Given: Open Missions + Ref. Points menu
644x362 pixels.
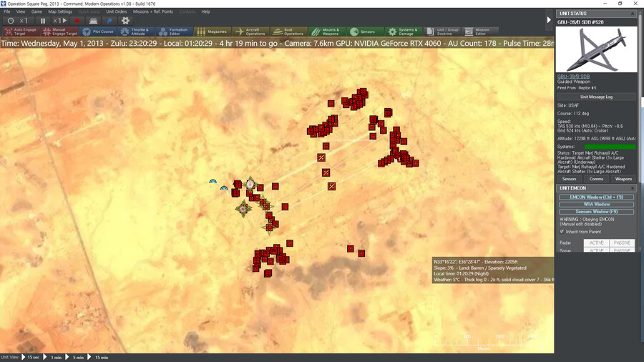Looking at the screenshot, I should click(153, 11).
